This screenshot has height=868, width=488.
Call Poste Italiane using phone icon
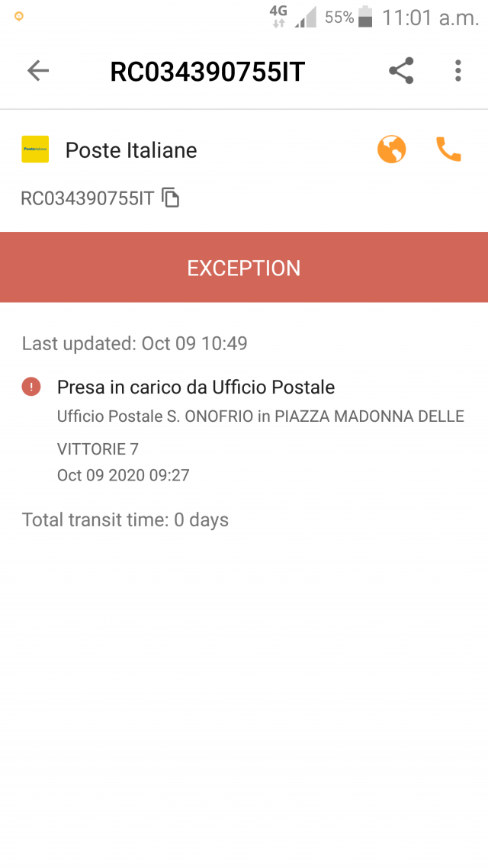click(448, 149)
